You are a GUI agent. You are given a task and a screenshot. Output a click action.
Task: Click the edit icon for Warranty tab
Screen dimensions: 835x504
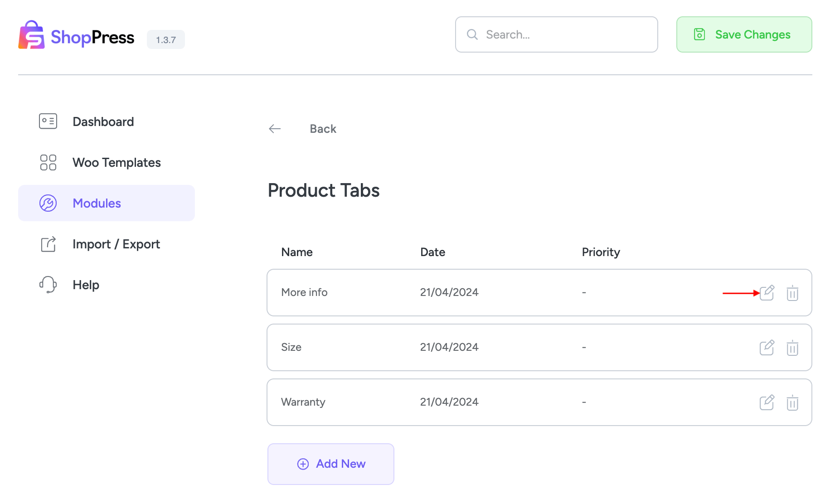click(767, 402)
